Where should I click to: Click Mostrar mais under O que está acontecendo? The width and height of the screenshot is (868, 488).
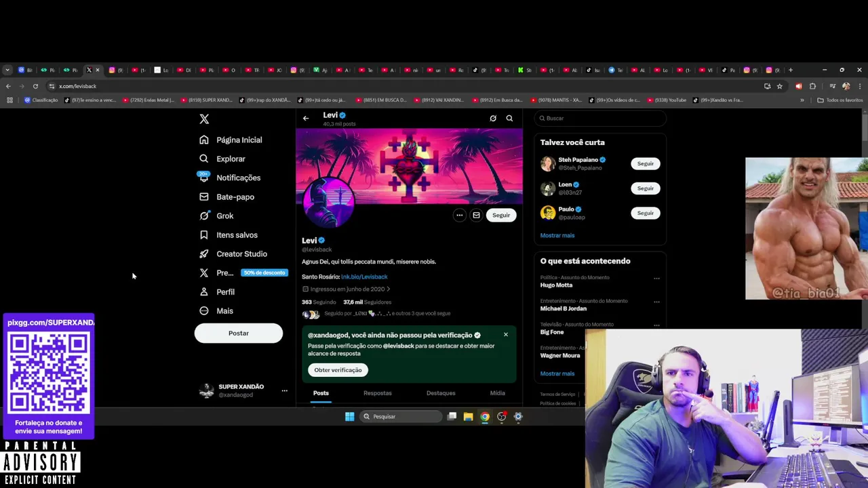557,373
